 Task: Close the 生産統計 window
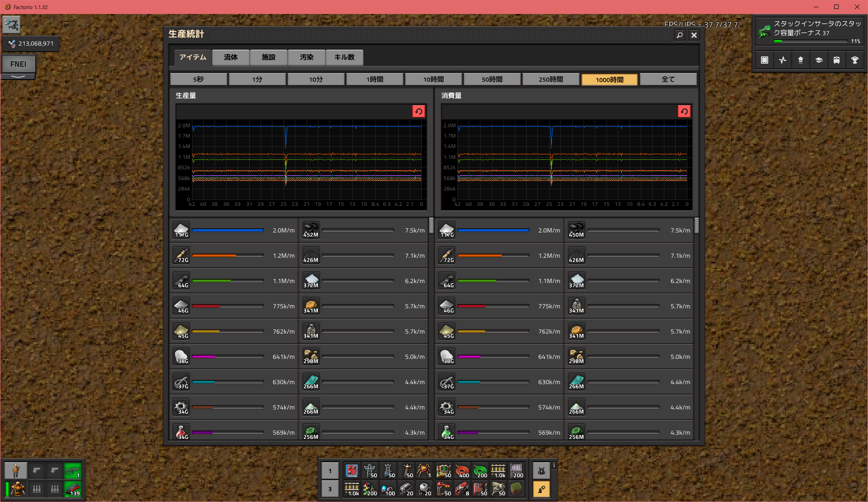[694, 35]
